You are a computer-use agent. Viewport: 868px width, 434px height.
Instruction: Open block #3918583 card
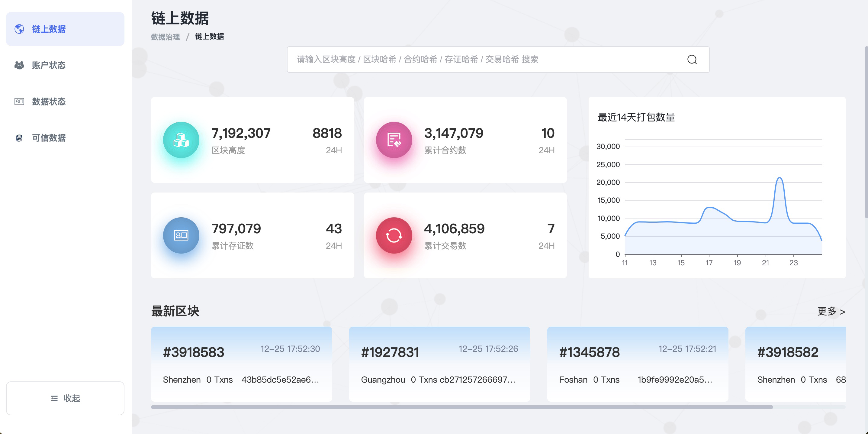coord(241,364)
